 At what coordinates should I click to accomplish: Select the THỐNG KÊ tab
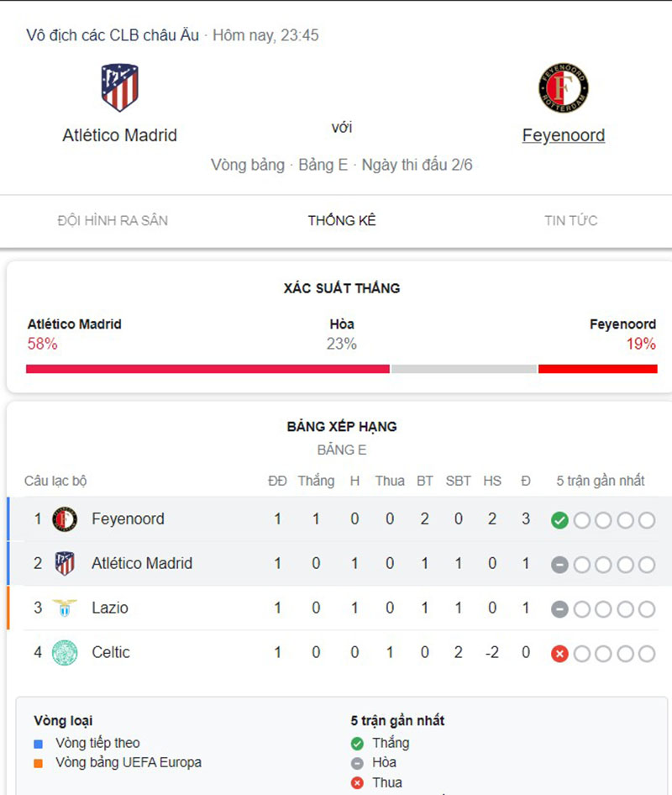click(x=341, y=220)
